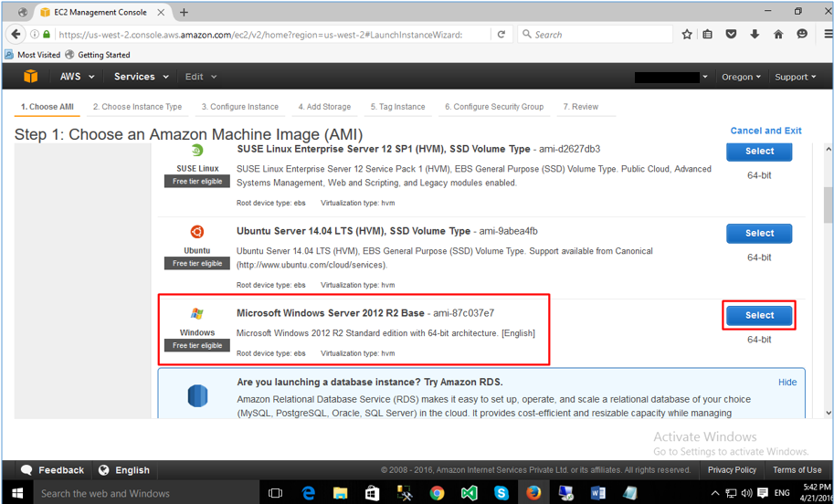The height and width of the screenshot is (504, 834).
Task: Open the AWS dropdown menu
Action: tap(77, 77)
